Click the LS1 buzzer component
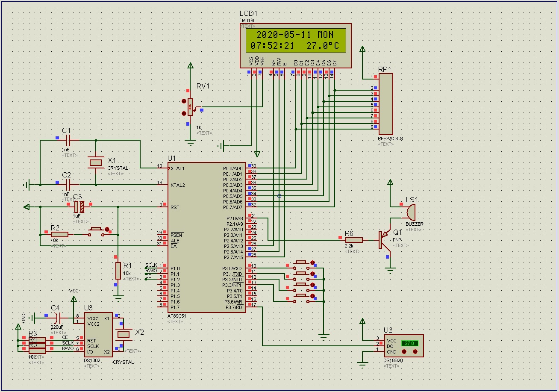The height and width of the screenshot is (392, 559). (410, 212)
